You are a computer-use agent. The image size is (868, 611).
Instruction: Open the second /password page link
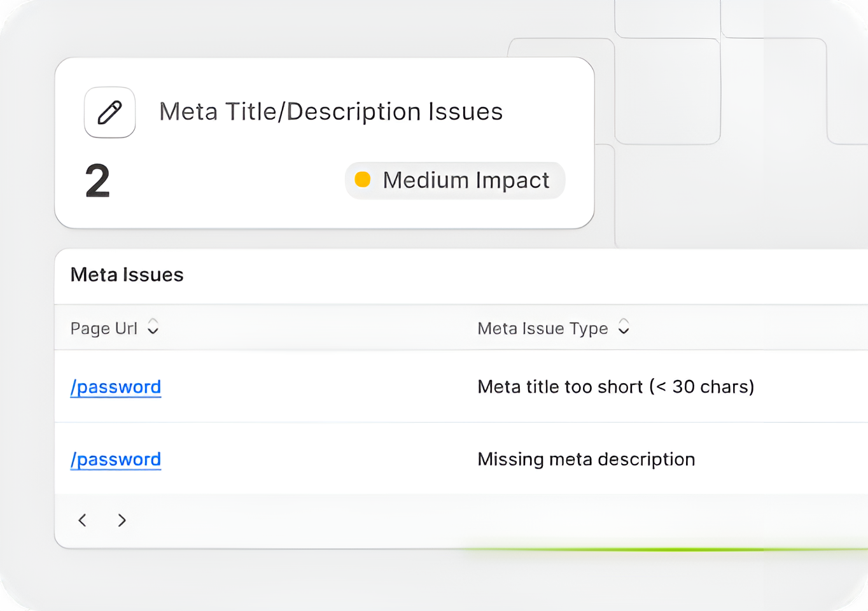[115, 459]
